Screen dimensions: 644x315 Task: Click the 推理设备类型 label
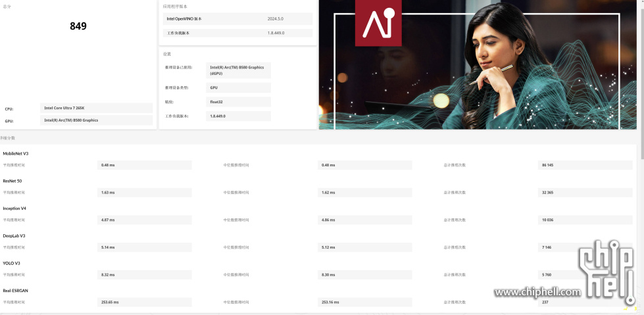pyautogui.click(x=176, y=88)
